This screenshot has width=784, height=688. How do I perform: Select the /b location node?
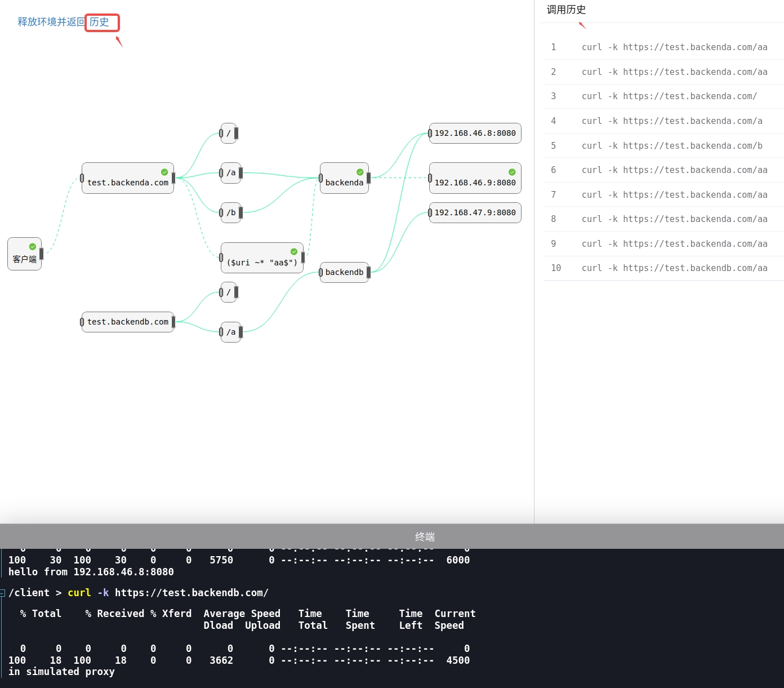click(231, 212)
